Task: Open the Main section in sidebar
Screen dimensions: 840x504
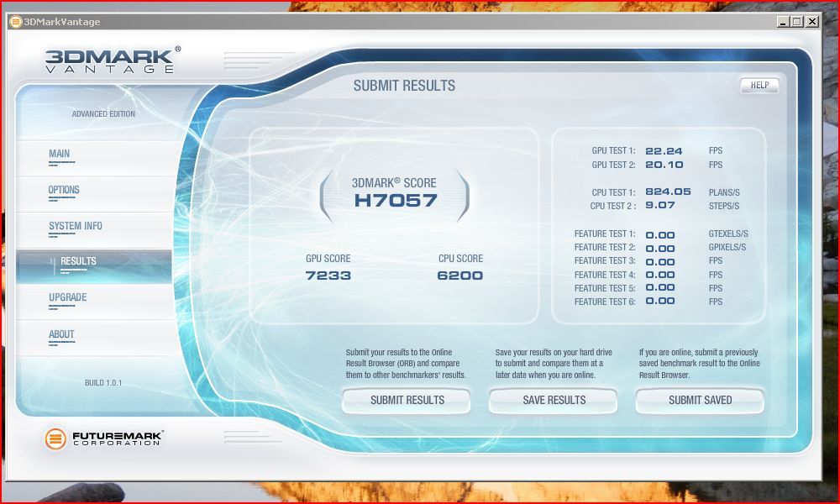Action: 59,154
